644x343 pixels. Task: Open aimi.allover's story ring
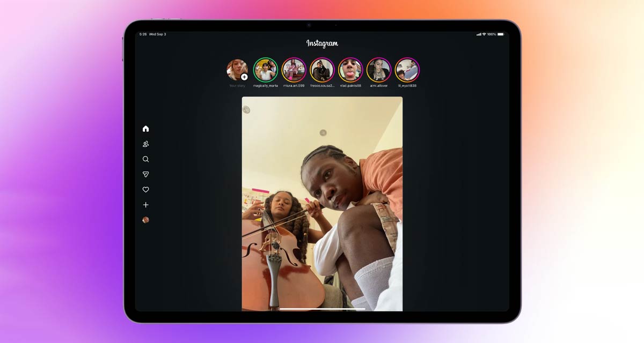(x=379, y=70)
